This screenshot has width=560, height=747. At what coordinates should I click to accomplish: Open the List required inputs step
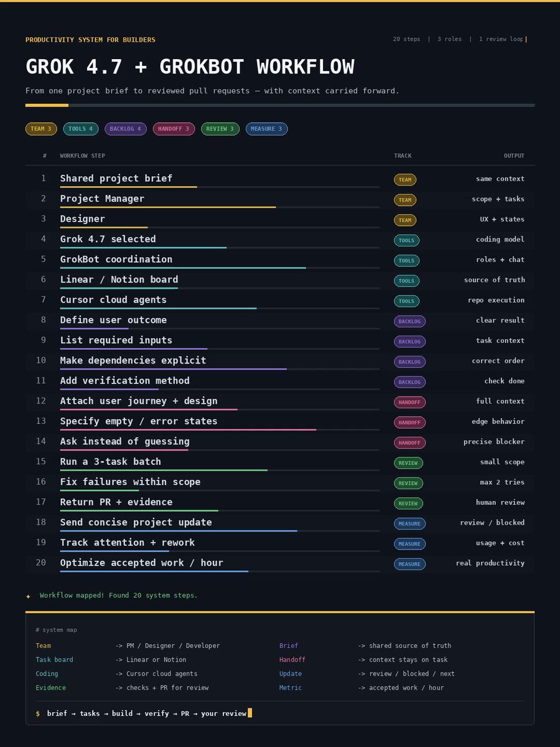click(x=116, y=340)
